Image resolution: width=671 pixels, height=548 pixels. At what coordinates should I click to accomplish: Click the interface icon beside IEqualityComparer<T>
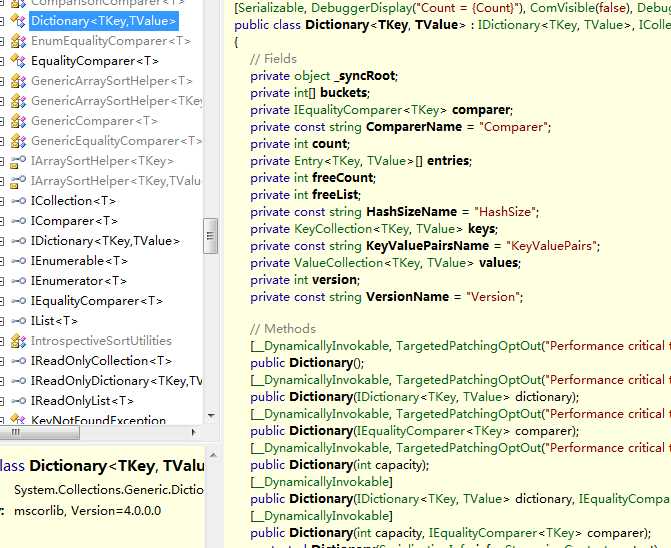pos(18,301)
